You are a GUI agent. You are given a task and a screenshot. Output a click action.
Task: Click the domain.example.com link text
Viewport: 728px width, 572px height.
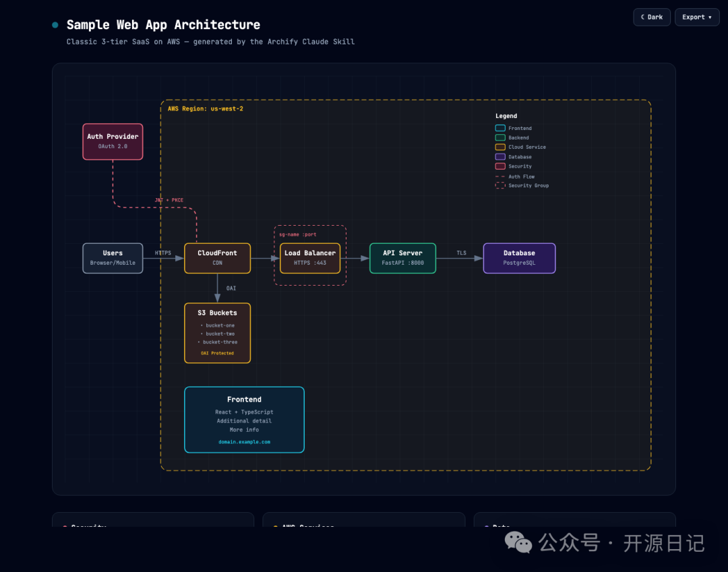pos(244,442)
